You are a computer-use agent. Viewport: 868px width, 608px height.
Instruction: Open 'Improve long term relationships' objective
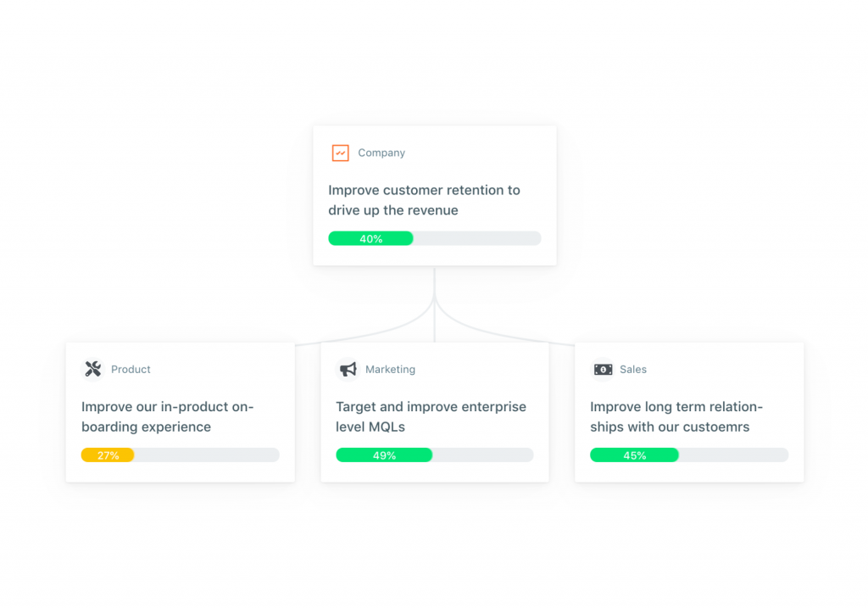pyautogui.click(x=676, y=416)
